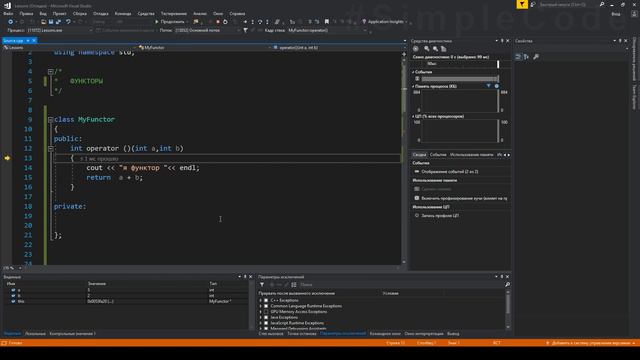Expand the C++ Exceptions tree node
The image size is (640, 360).
pos(261,300)
